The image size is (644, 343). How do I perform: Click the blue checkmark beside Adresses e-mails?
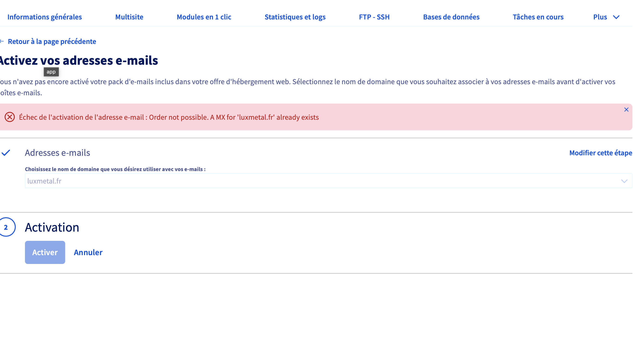[x=6, y=153]
